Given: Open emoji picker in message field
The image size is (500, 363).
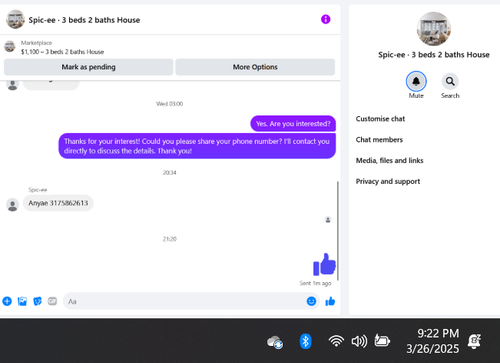Looking at the screenshot, I should pos(311,301).
